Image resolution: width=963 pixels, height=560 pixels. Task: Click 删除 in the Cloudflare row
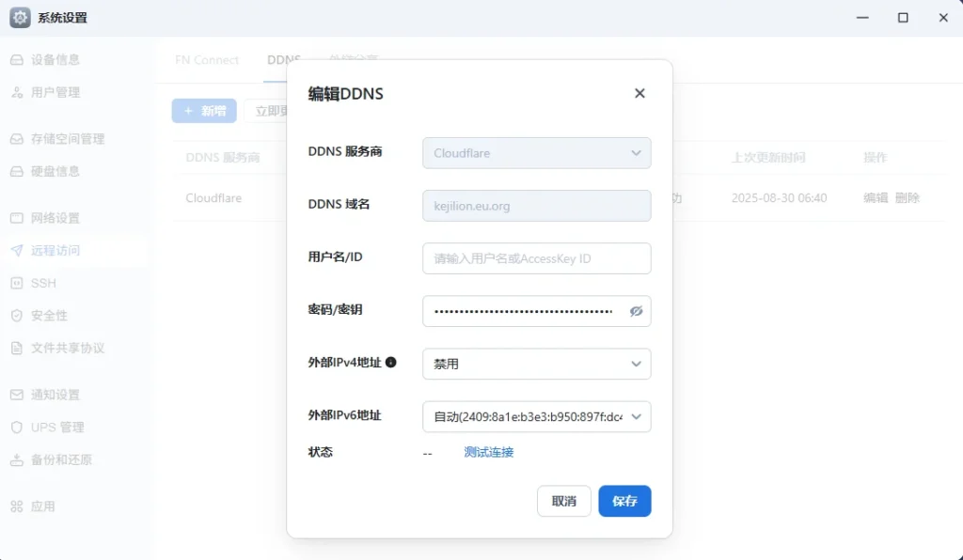point(908,197)
